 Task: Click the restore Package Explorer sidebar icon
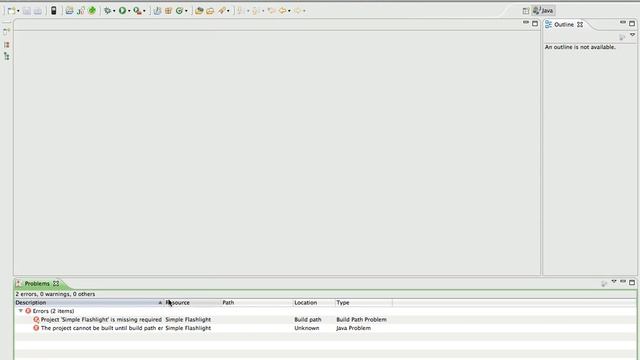pos(7,31)
